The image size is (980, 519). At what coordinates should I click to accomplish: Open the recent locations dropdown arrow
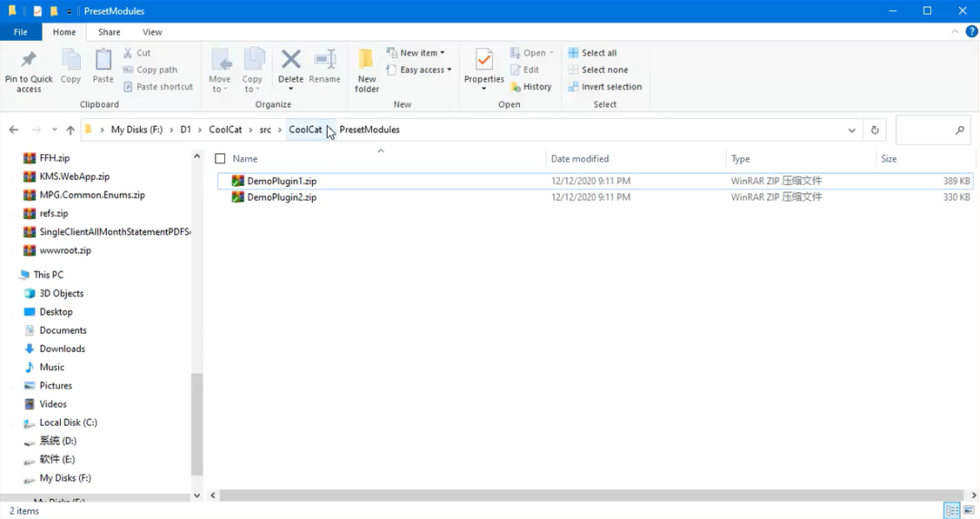pos(54,130)
